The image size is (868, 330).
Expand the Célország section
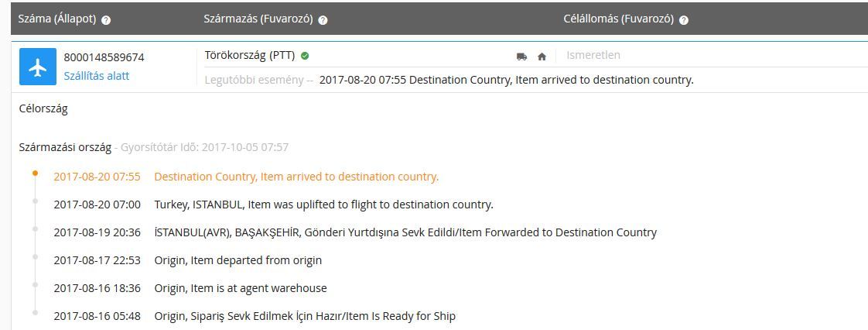(x=43, y=108)
